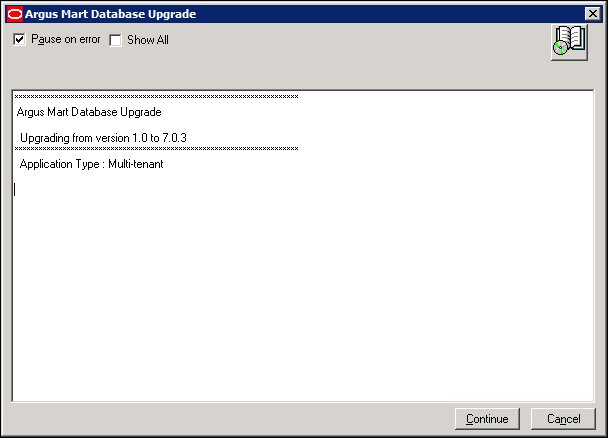Click the asterisk line below the version text
This screenshot has height=438, width=608.
pos(156,148)
